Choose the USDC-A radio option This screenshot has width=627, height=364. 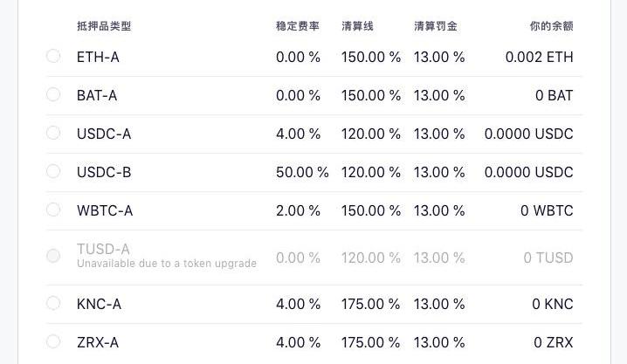point(53,133)
